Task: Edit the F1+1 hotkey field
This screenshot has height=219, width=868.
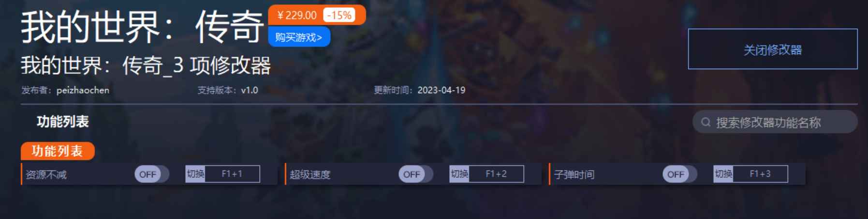Action: point(232,174)
